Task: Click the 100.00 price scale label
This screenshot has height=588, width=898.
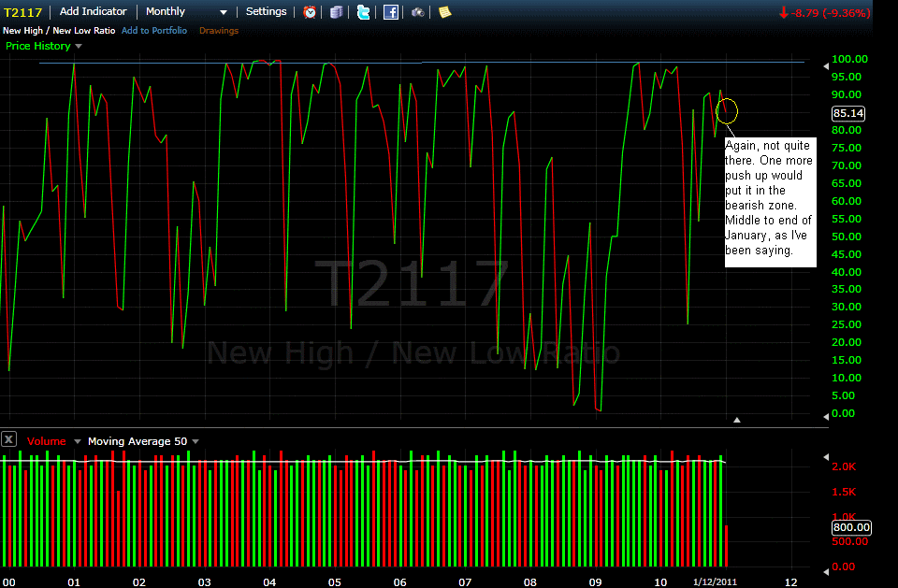Action: point(849,59)
